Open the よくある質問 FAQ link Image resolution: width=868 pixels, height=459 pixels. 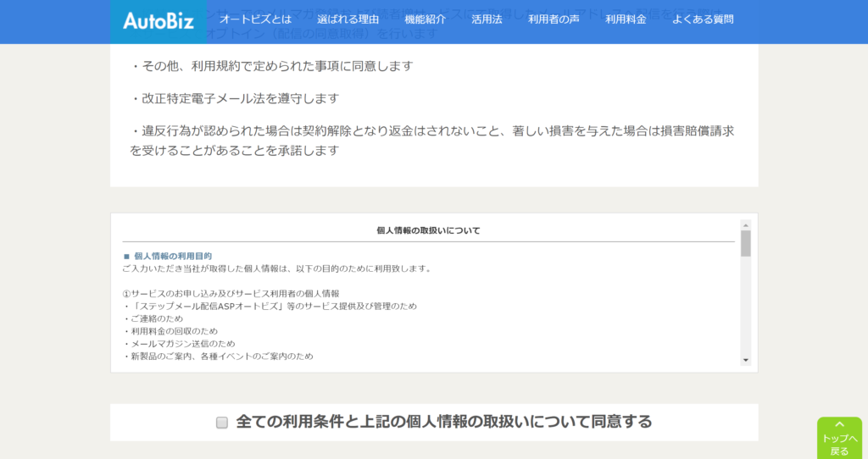coord(703,19)
